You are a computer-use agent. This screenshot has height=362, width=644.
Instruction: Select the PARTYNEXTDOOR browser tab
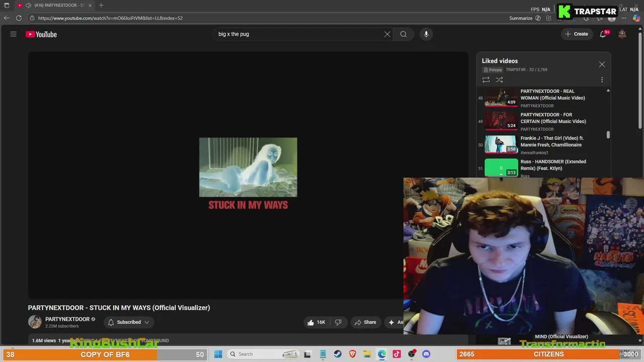click(x=55, y=5)
